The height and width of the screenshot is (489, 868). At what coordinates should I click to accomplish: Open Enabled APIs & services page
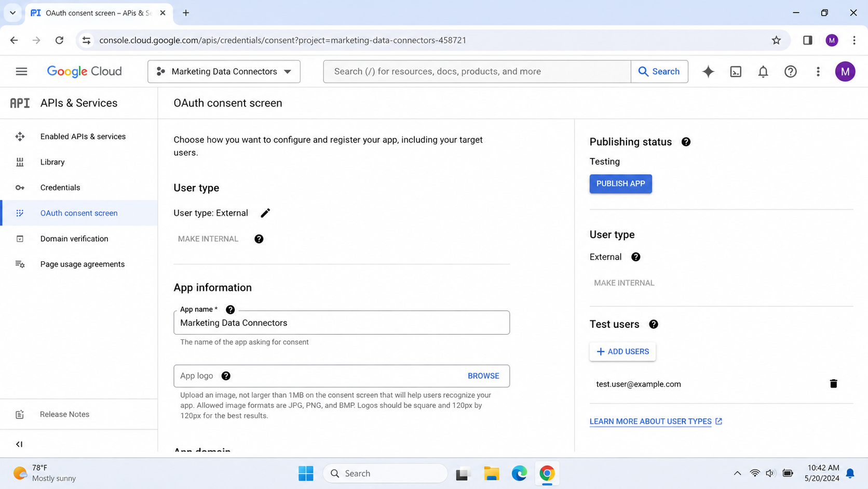click(79, 137)
